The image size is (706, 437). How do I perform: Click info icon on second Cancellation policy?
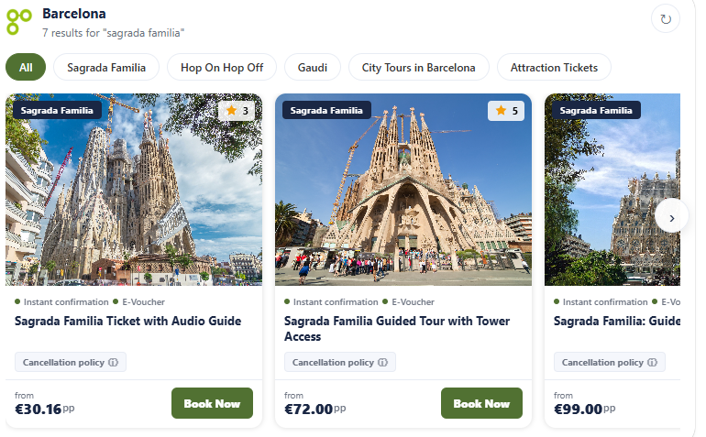[382, 363]
